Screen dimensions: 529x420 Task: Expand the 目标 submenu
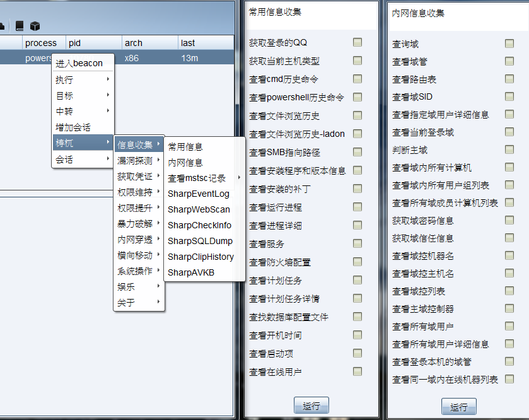point(83,95)
